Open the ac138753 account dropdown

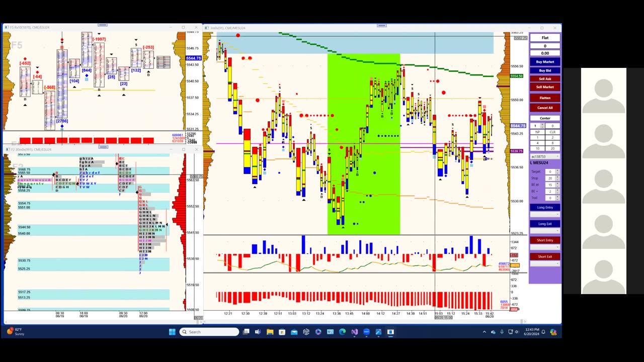[545, 156]
